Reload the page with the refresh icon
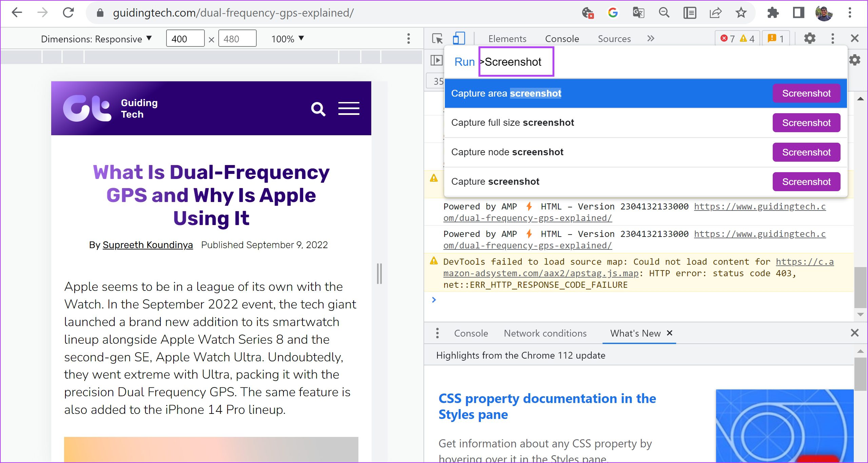This screenshot has height=463, width=868. coord(68,13)
